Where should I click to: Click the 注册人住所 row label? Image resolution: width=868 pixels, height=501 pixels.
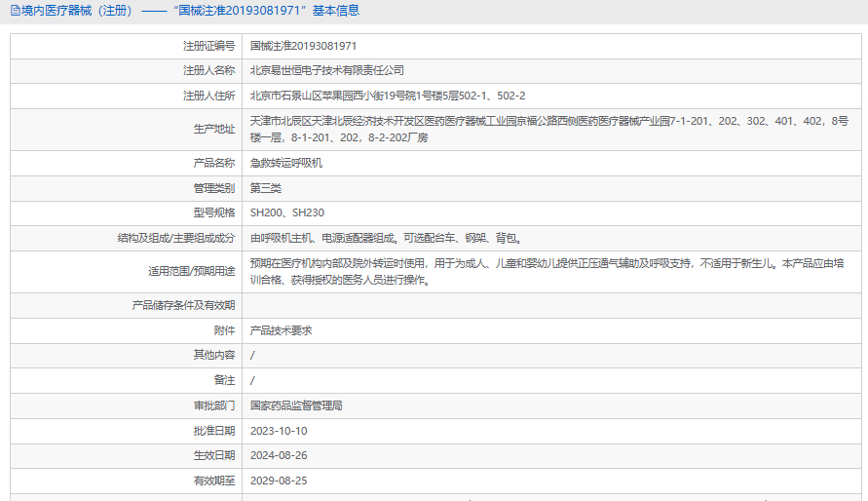209,96
